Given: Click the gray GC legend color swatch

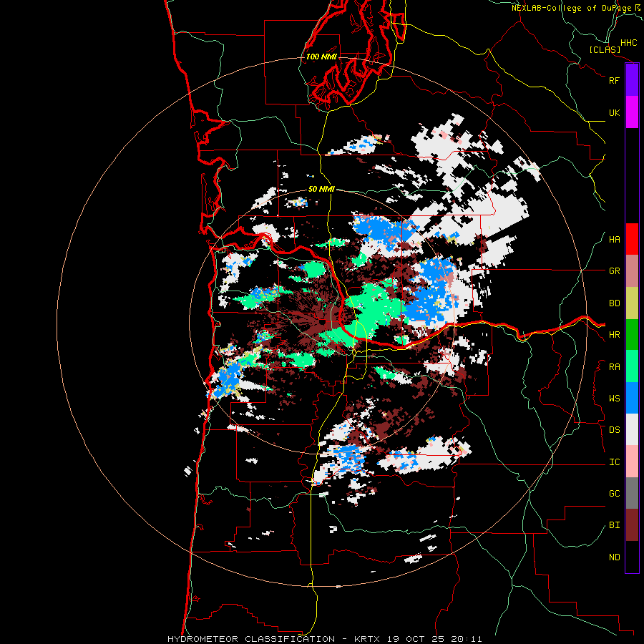Looking at the screenshot, I should (632, 493).
